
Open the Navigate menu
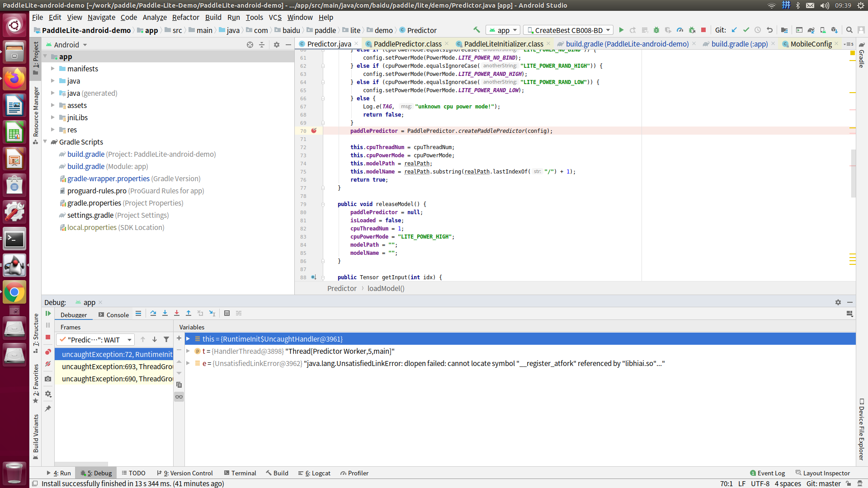(101, 17)
